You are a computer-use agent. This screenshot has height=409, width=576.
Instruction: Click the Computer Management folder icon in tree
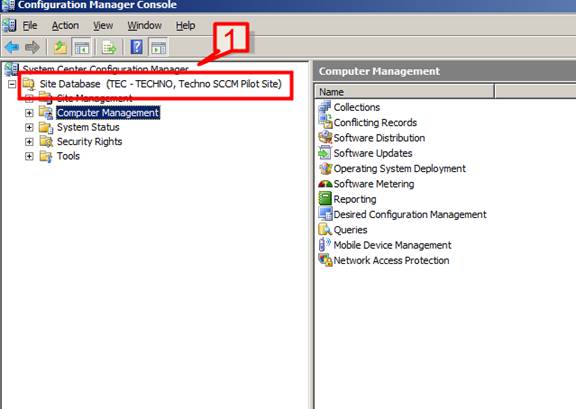click(x=46, y=112)
